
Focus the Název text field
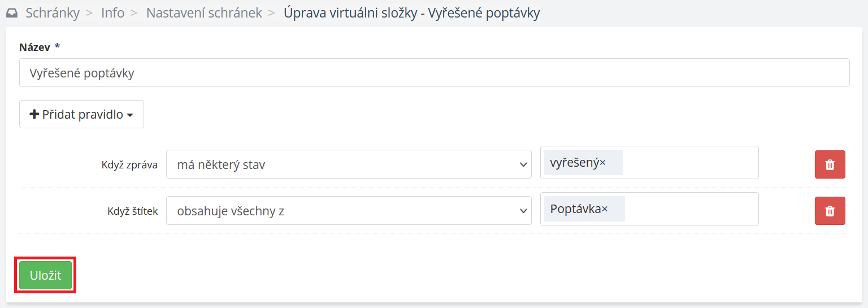(x=434, y=73)
